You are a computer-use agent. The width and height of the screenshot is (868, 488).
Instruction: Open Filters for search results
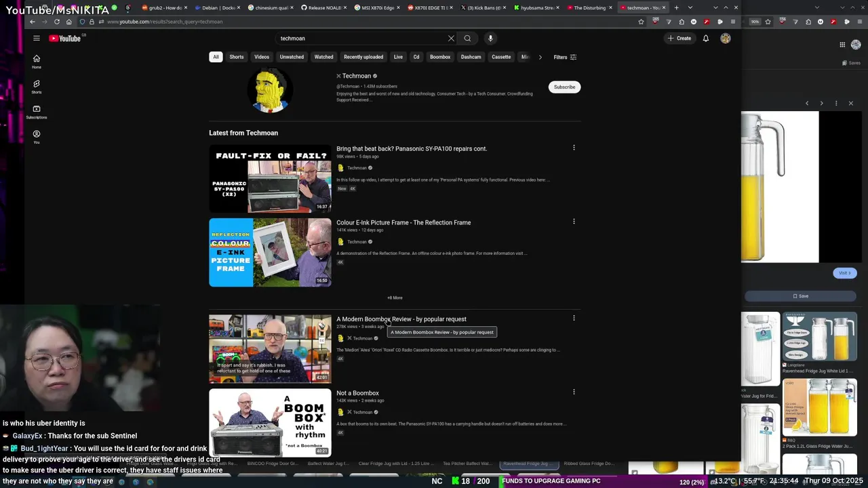coord(565,57)
